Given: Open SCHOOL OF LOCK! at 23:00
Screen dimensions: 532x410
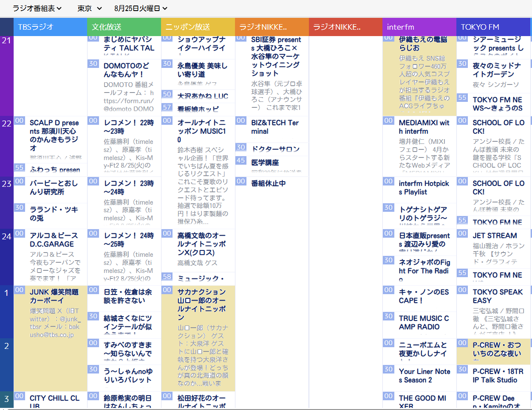Looking at the screenshot, I should click(x=494, y=196).
